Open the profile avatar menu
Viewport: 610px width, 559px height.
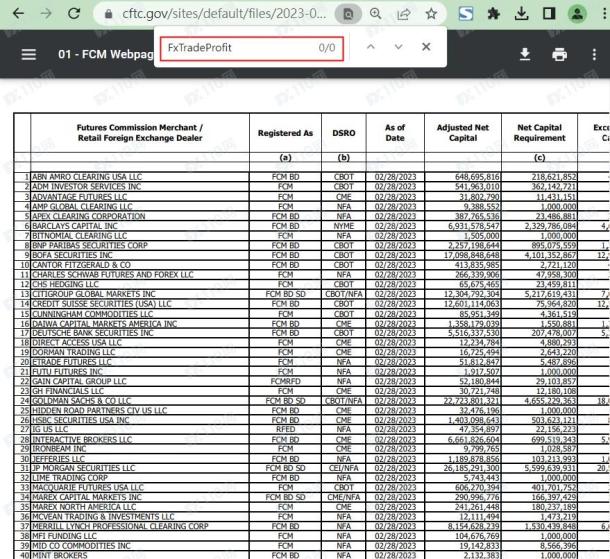[577, 14]
